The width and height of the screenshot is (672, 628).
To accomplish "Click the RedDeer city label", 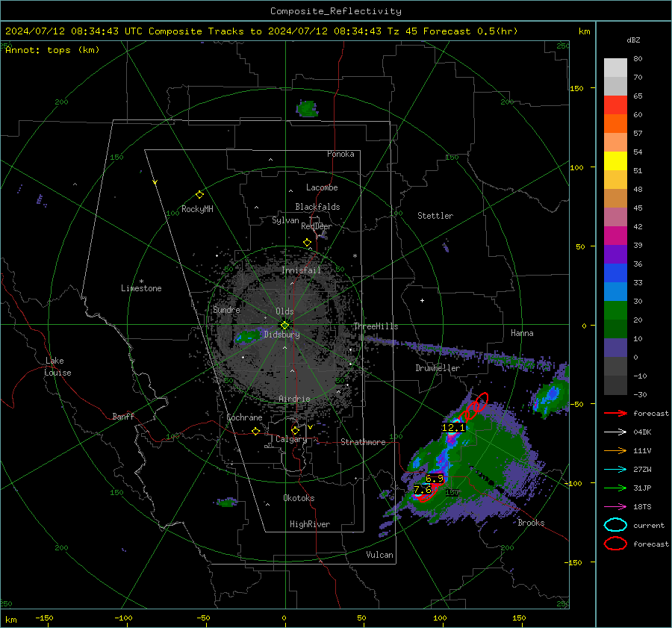I will 317,226.
